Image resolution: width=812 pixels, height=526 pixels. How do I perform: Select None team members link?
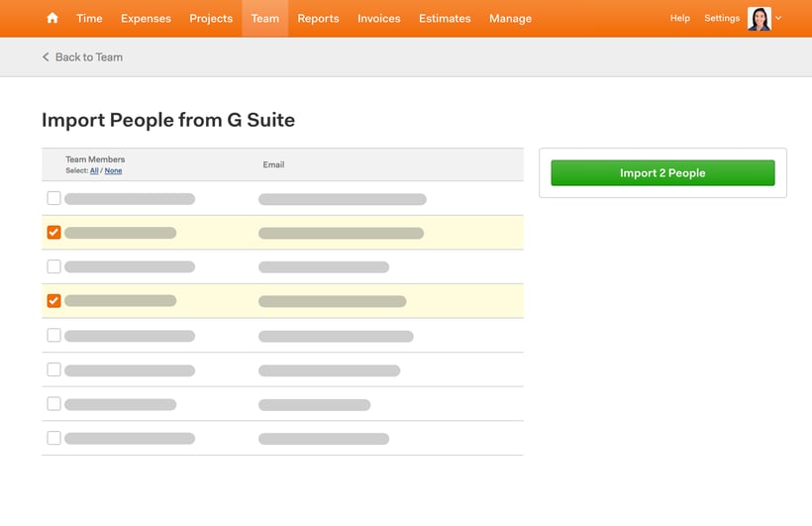click(x=113, y=170)
